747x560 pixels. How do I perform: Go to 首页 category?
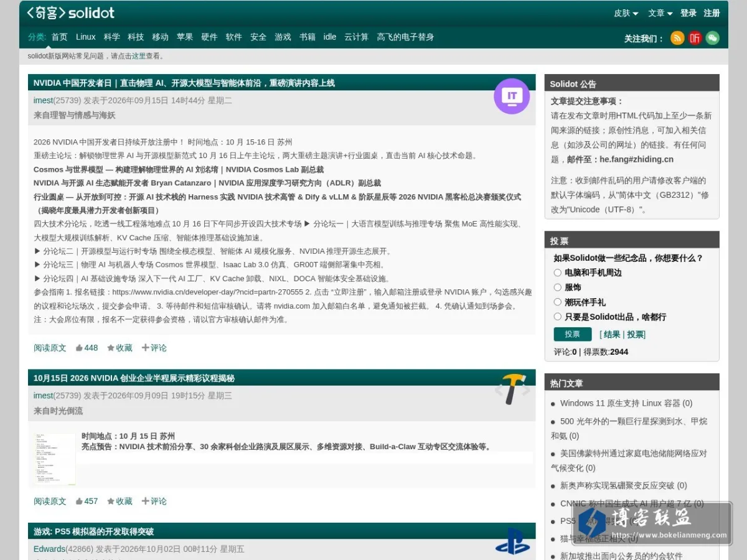(60, 37)
